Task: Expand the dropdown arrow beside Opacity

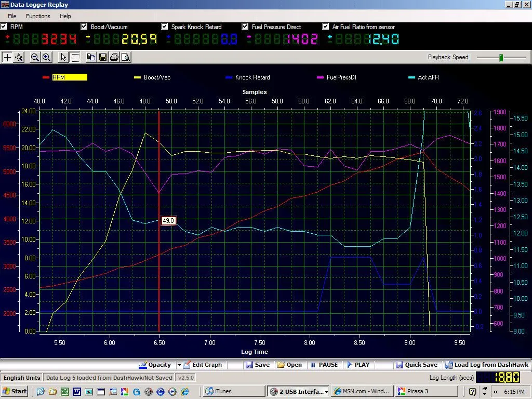Action: point(179,365)
